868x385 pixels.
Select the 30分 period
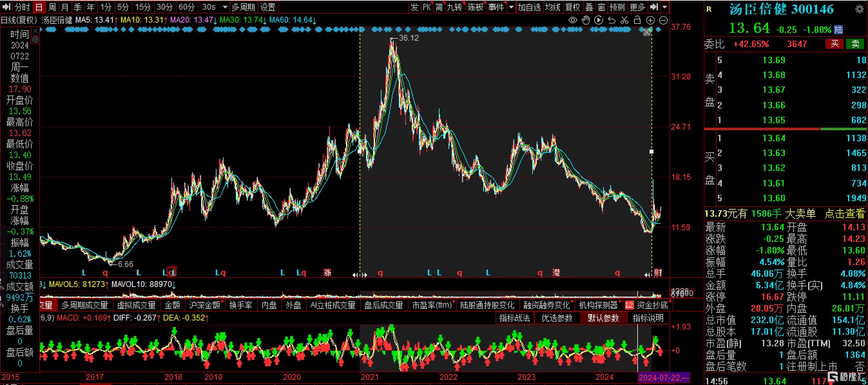click(x=164, y=7)
